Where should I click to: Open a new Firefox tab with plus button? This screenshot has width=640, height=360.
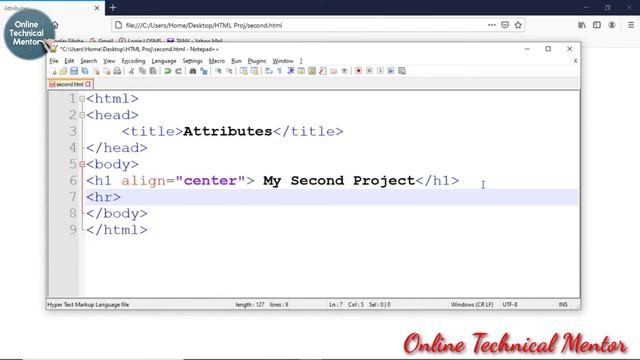click(113, 7)
